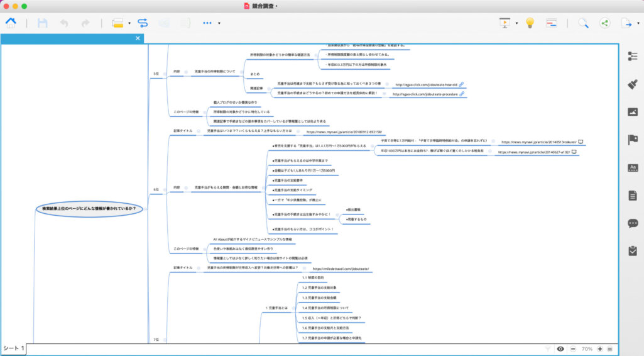Image resolution: width=644 pixels, height=356 pixels.
Task: Close the blue tab with X
Action: tap(138, 38)
